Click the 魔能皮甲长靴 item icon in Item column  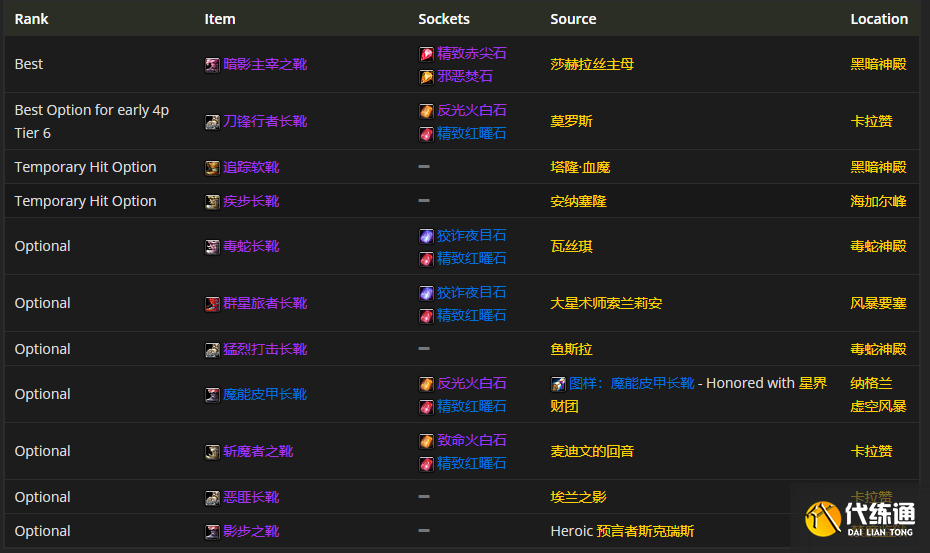coord(212,395)
